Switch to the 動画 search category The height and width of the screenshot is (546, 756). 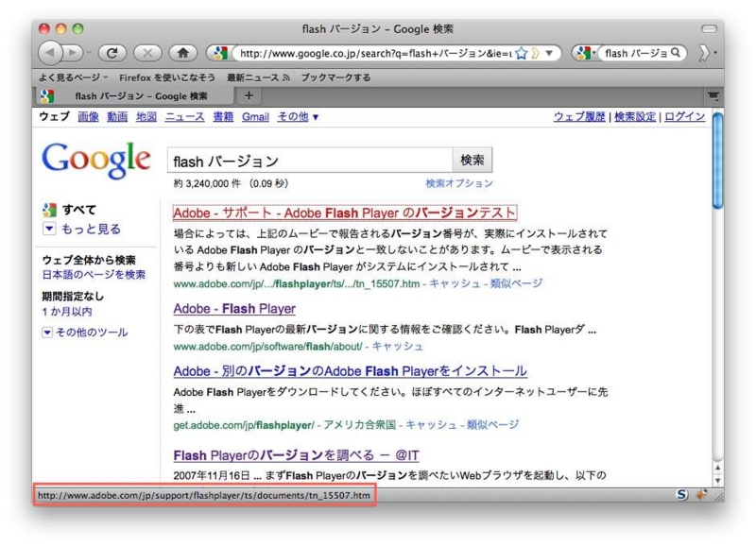[117, 116]
